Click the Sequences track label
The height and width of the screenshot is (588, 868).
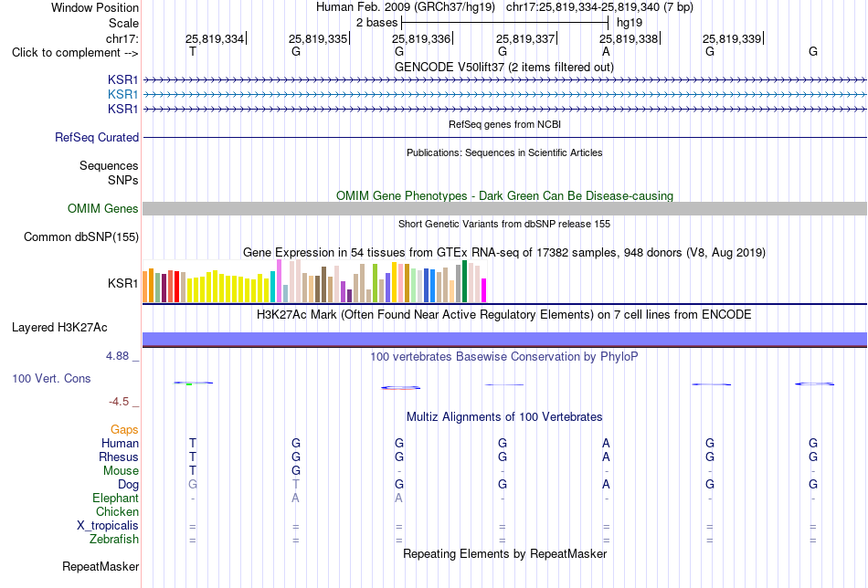click(109, 165)
